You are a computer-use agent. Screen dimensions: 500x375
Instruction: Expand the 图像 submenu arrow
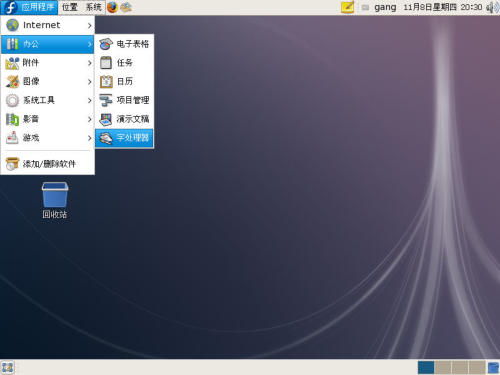tap(89, 82)
